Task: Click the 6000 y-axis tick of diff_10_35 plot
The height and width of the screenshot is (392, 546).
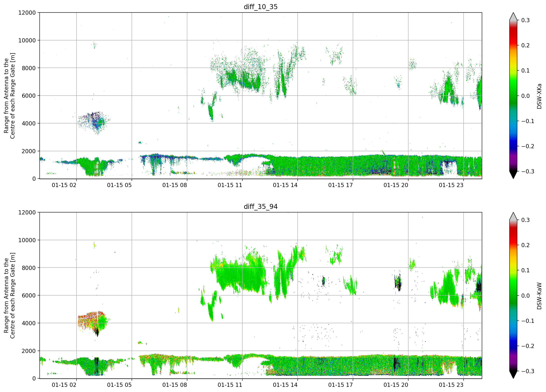Action: [x=29, y=96]
